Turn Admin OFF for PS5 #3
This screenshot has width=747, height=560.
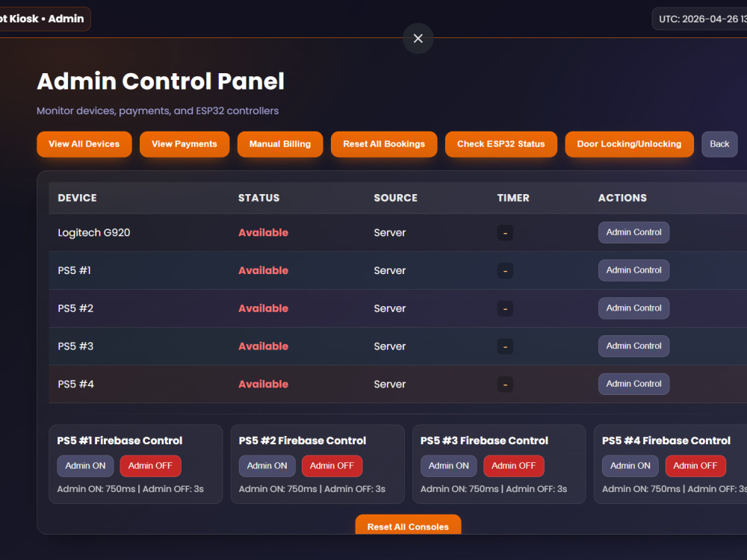click(514, 466)
